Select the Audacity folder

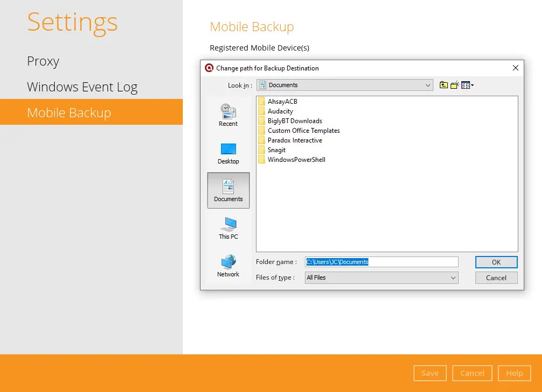(x=280, y=111)
